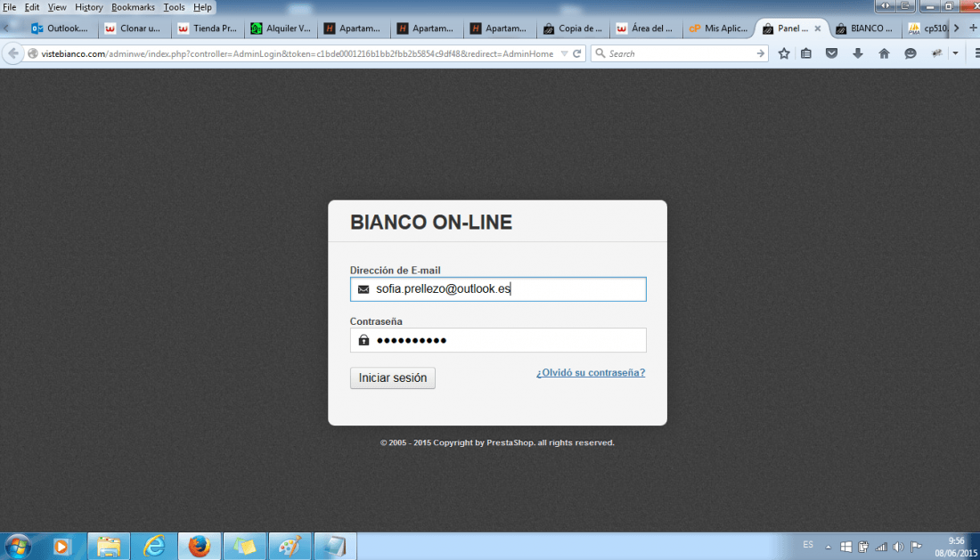
Task: Bookmark this page with the star icon
Action: pyautogui.click(x=784, y=53)
